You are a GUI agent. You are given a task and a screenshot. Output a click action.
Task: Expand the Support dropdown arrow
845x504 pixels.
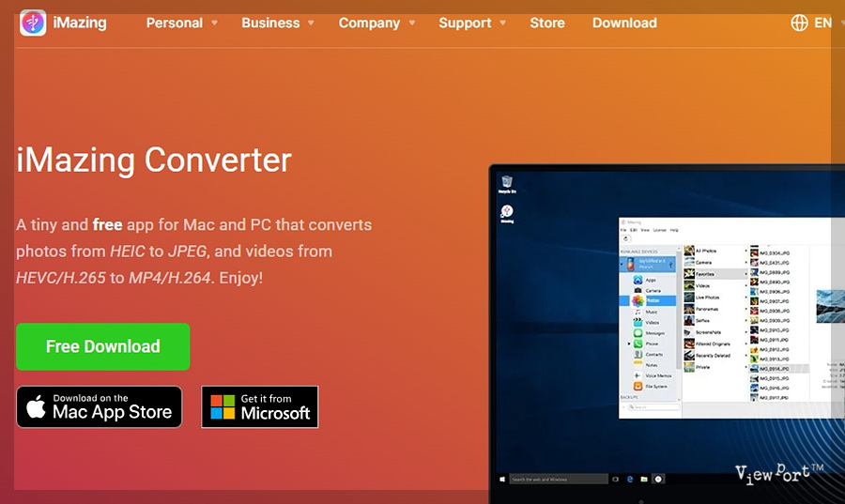tap(503, 23)
